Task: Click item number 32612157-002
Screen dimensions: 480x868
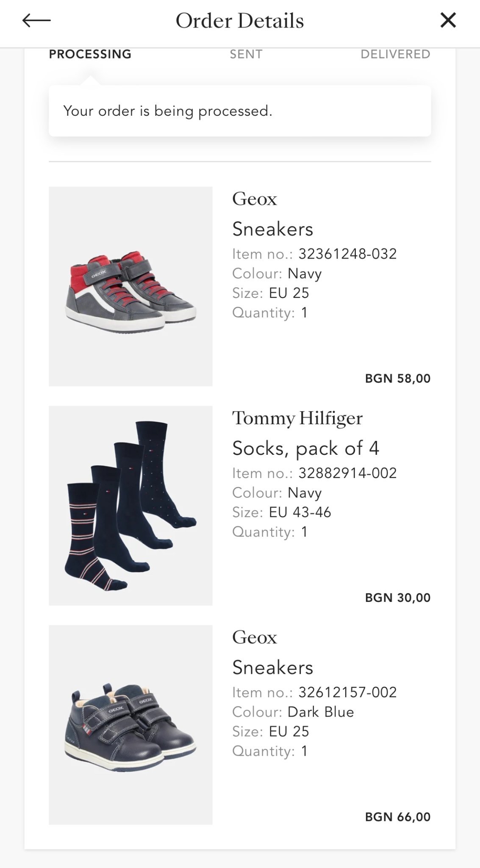Action: [347, 692]
